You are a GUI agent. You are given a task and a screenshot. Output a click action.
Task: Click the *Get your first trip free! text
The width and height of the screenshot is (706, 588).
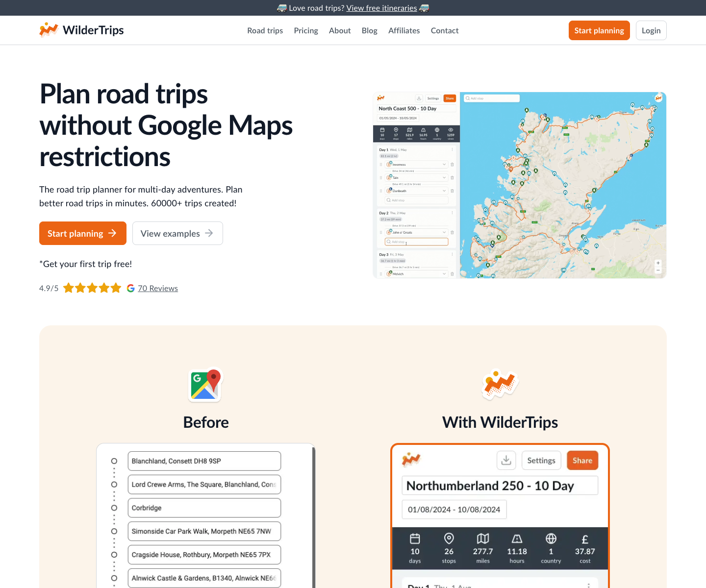pos(86,264)
